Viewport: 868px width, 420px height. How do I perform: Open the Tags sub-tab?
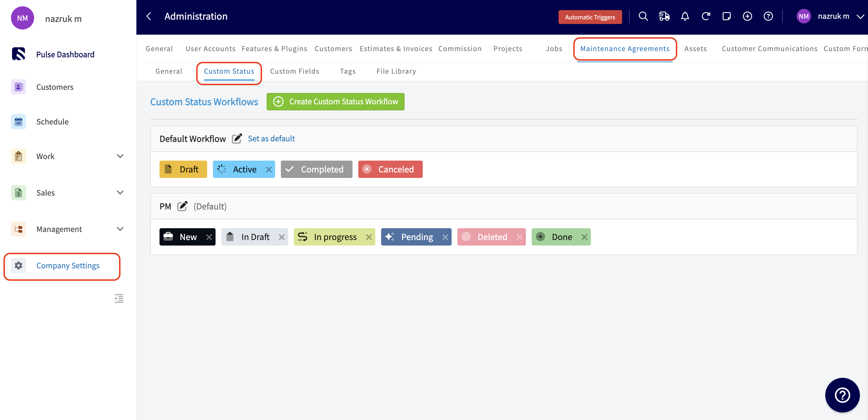click(348, 71)
